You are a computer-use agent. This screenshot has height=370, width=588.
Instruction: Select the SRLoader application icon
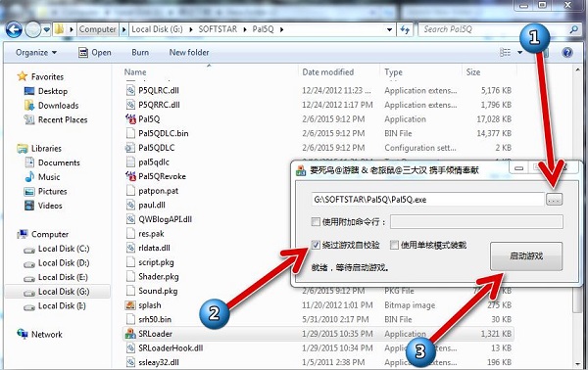pyautogui.click(x=130, y=334)
